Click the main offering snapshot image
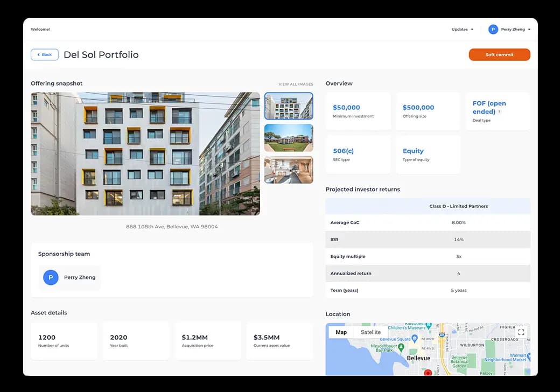 tap(145, 154)
